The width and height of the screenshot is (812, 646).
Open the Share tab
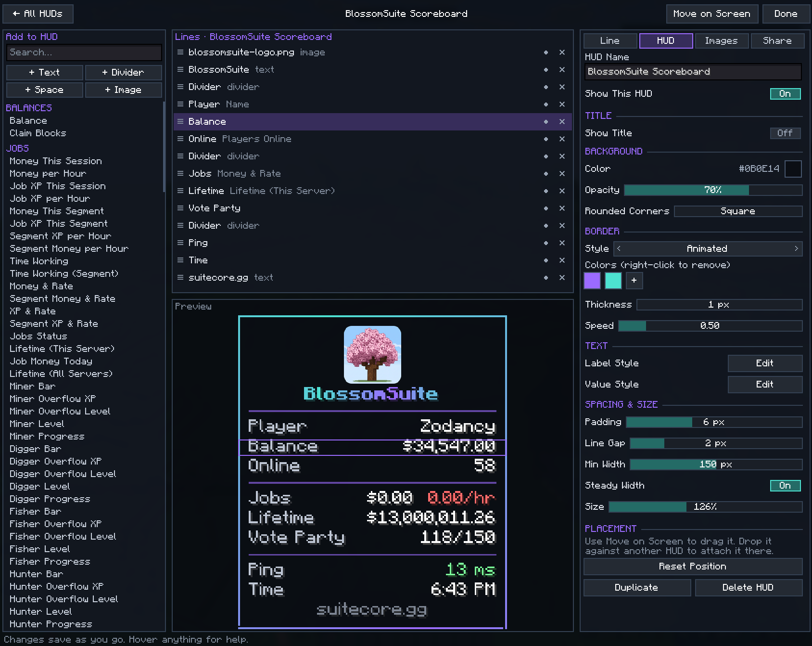click(x=777, y=41)
